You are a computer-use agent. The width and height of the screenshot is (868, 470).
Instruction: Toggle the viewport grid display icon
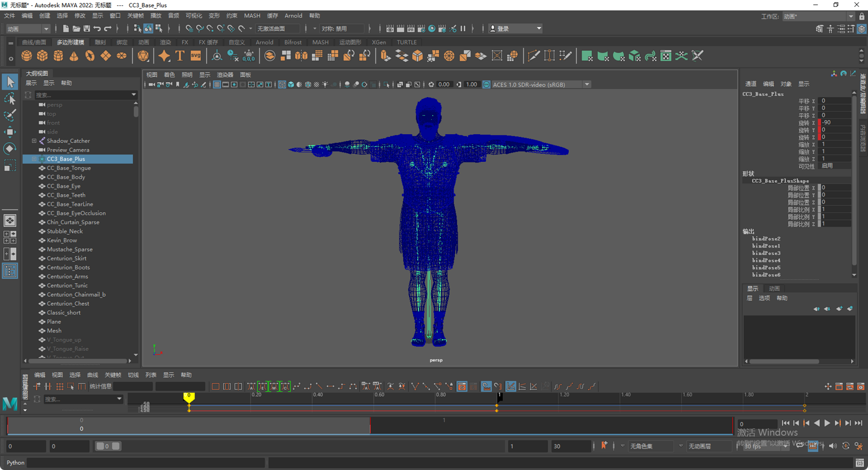[216, 84]
